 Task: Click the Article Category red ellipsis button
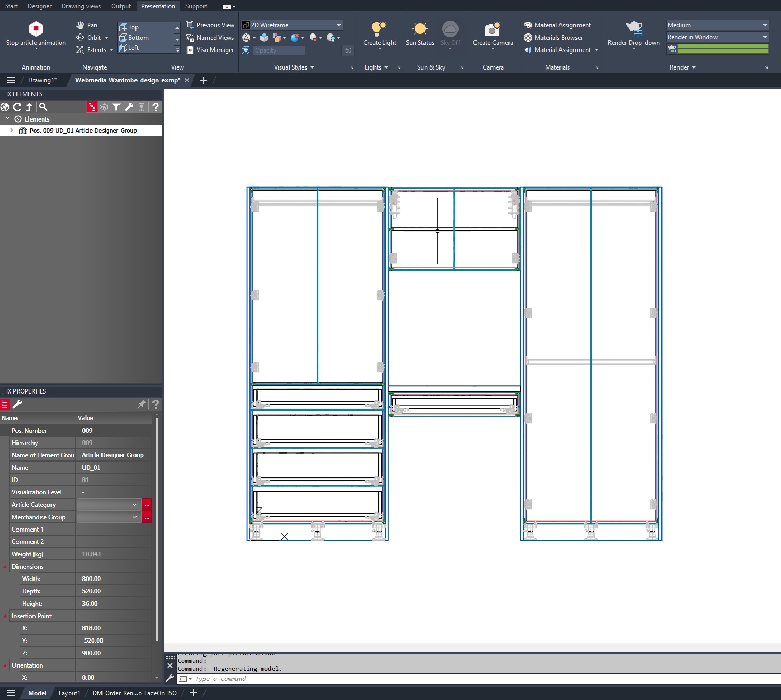coord(147,505)
